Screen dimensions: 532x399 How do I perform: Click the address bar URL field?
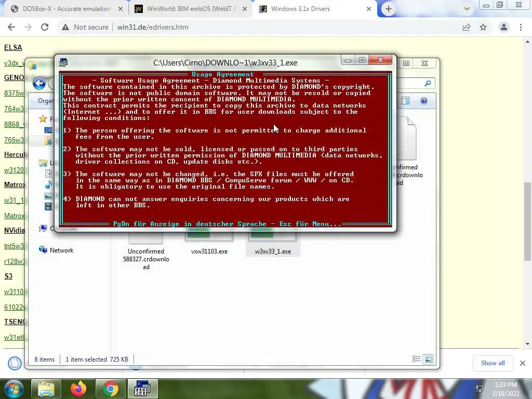[153, 27]
